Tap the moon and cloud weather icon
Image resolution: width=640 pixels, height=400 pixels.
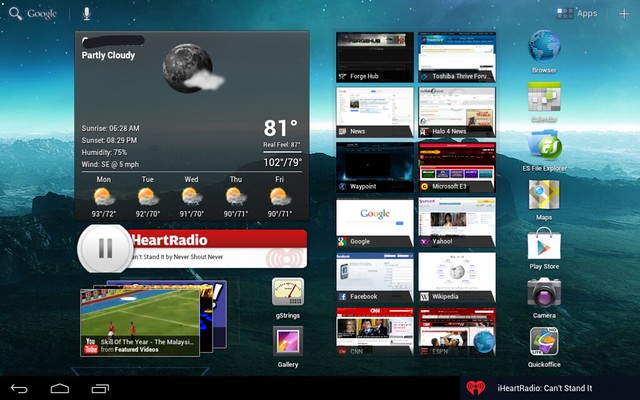[x=192, y=68]
